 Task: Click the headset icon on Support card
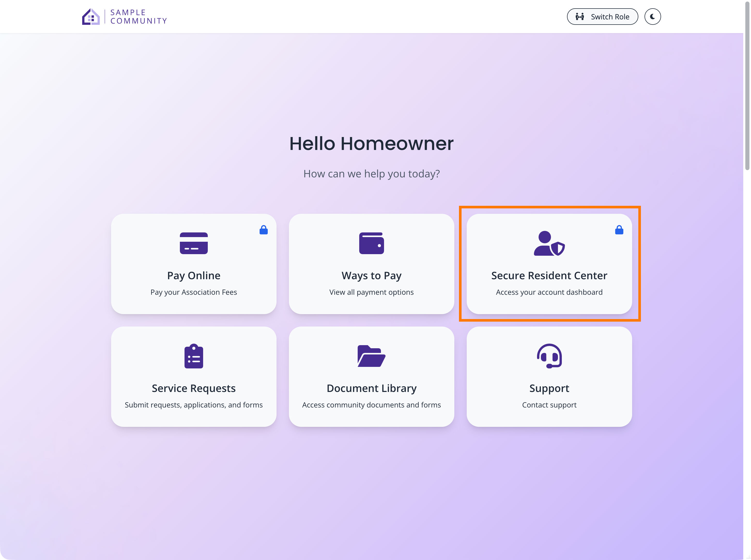tap(549, 356)
